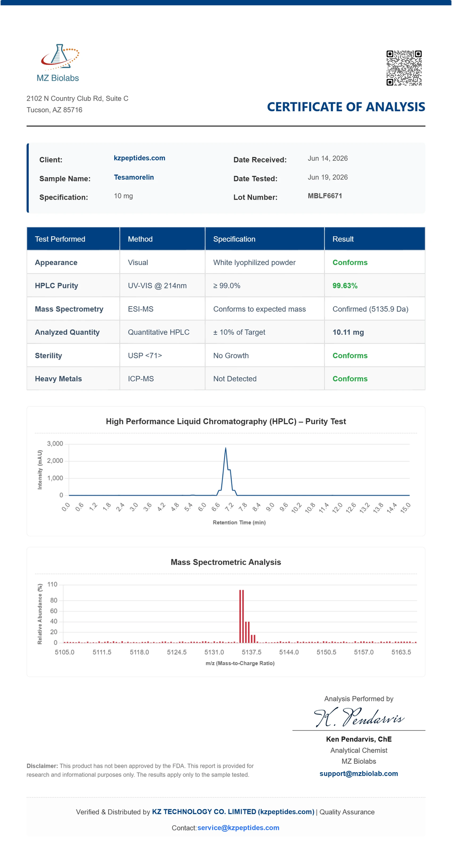Image resolution: width=452 pixels, height=868 pixels.
Task: Open the kzpeptides.com client link
Action: pyautogui.click(x=139, y=158)
